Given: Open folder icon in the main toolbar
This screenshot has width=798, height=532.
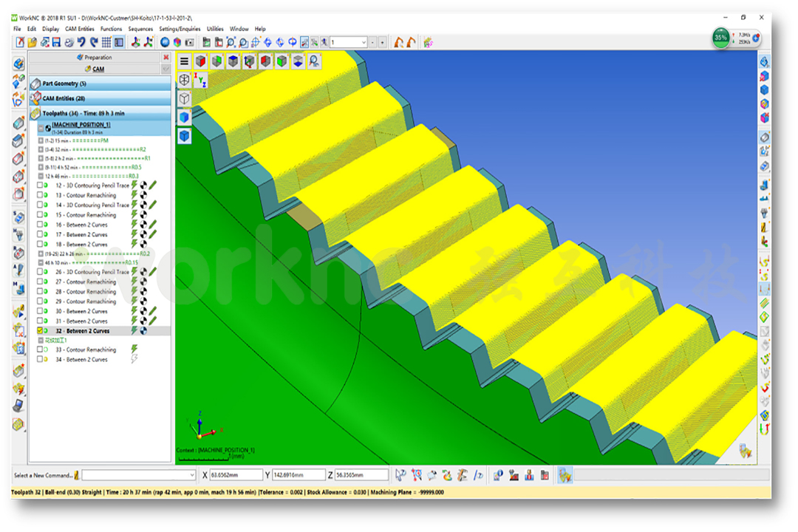Looking at the screenshot, I should pos(32,42).
